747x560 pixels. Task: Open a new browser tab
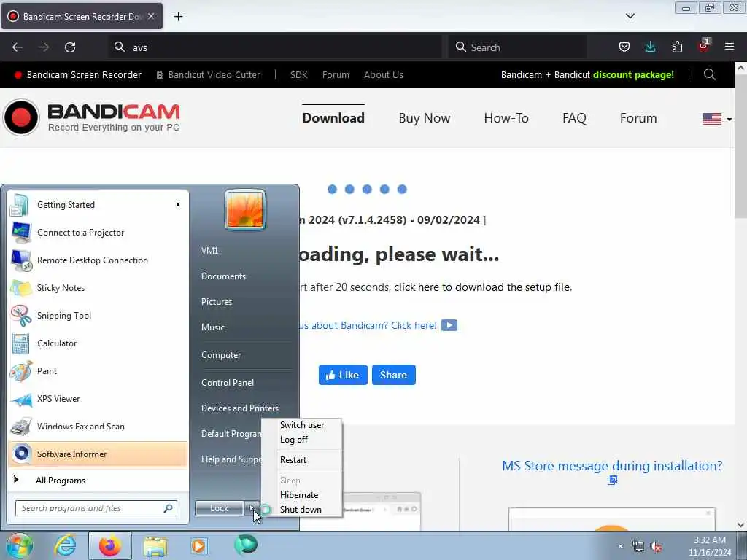[178, 17]
